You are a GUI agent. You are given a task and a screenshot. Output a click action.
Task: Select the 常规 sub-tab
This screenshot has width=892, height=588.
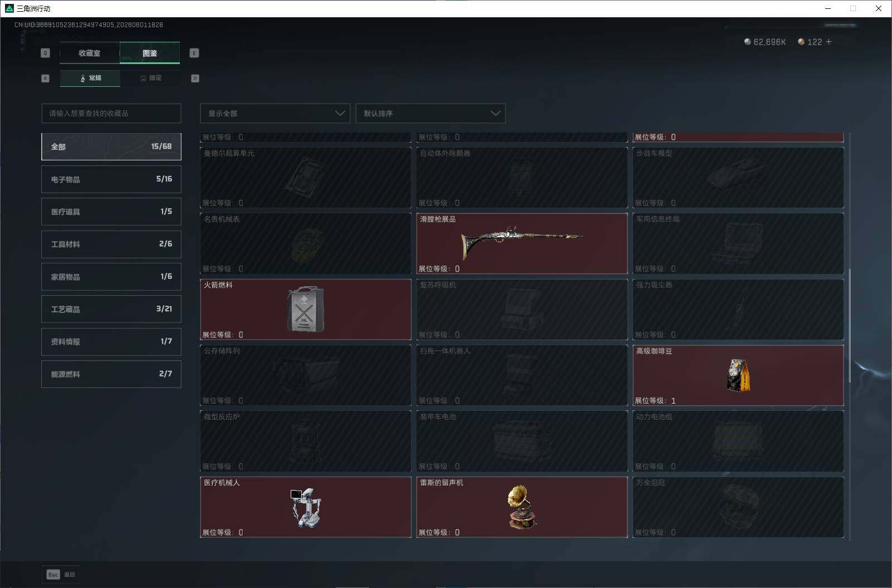click(x=90, y=78)
